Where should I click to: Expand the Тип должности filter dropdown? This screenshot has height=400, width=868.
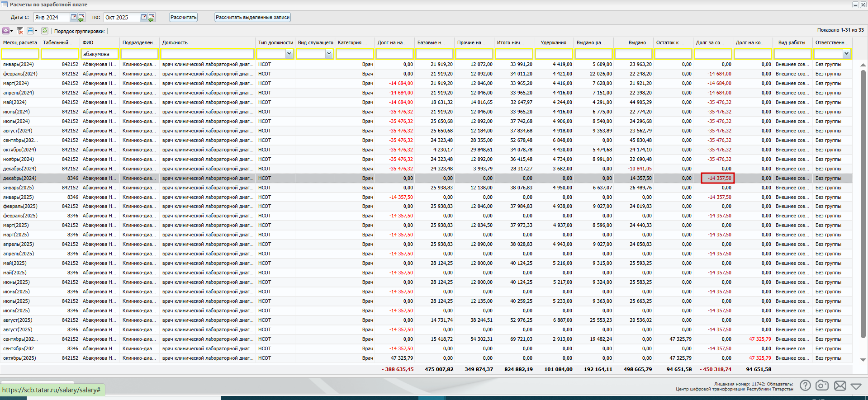click(x=289, y=54)
